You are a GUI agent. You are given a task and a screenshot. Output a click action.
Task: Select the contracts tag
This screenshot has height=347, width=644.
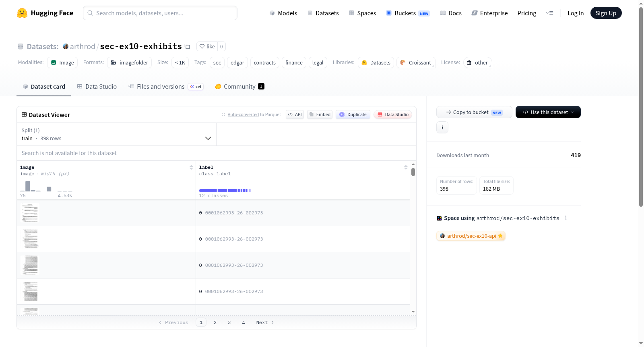click(x=265, y=62)
